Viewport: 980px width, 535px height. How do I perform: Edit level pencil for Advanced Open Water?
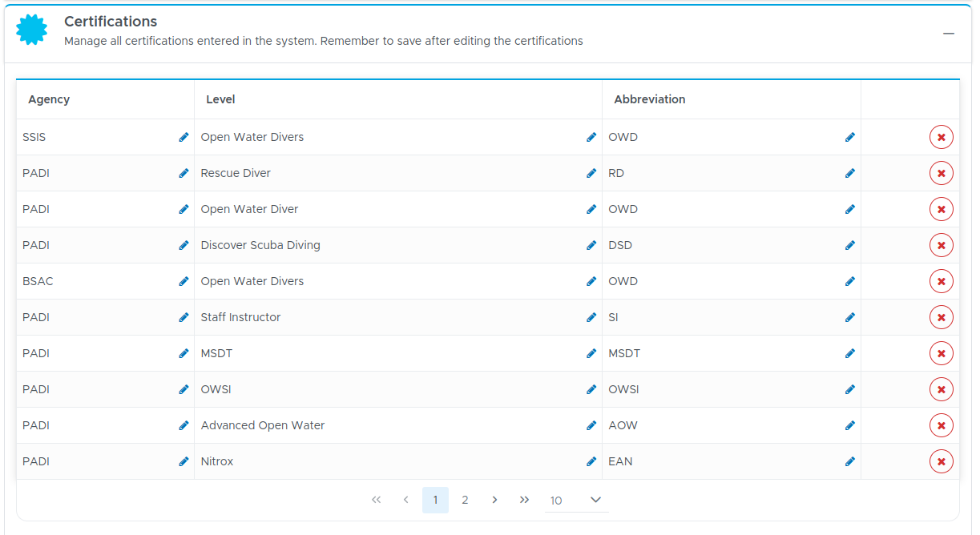[591, 425]
